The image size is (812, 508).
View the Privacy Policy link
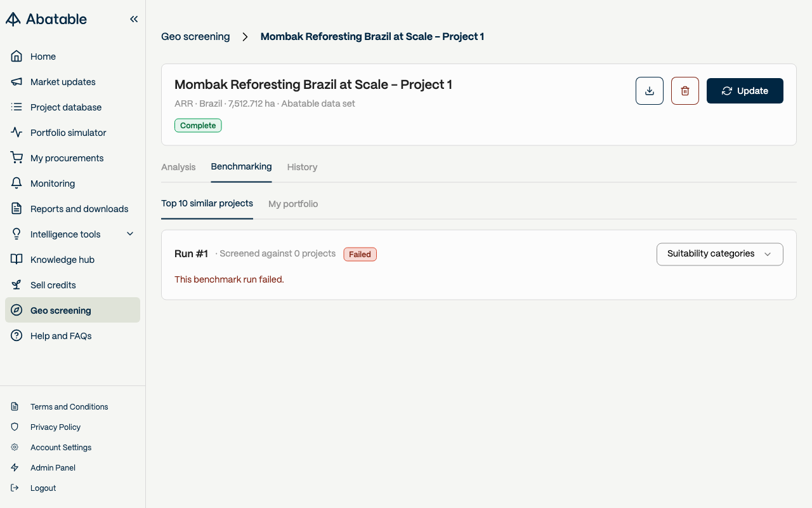56,427
